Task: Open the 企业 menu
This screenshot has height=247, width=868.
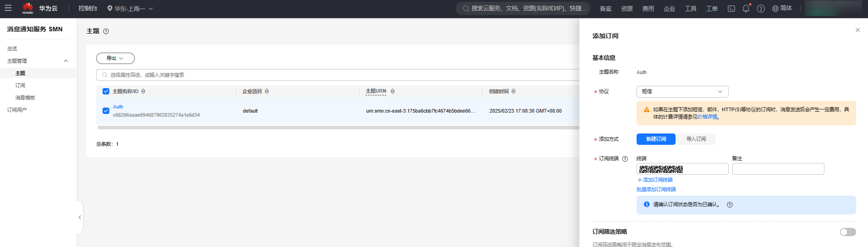Action: pyautogui.click(x=669, y=9)
